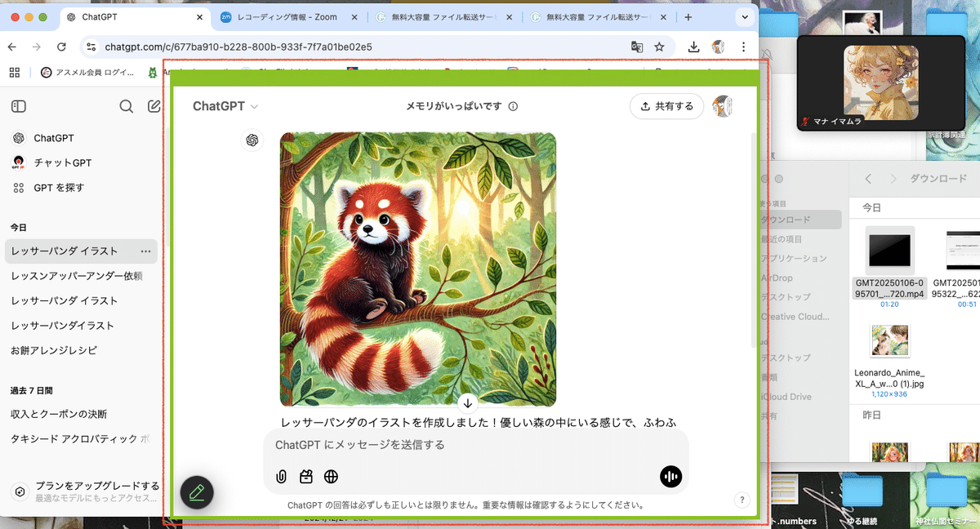Click the Google Translate icon in the address bar
The height and width of the screenshot is (529, 980).
coord(637,47)
